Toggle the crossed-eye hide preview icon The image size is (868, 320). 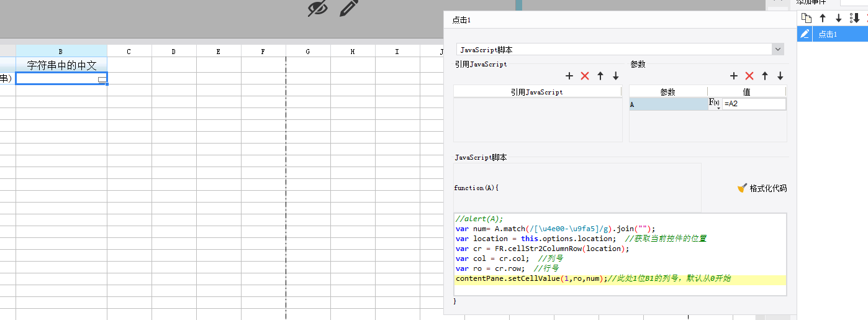317,8
